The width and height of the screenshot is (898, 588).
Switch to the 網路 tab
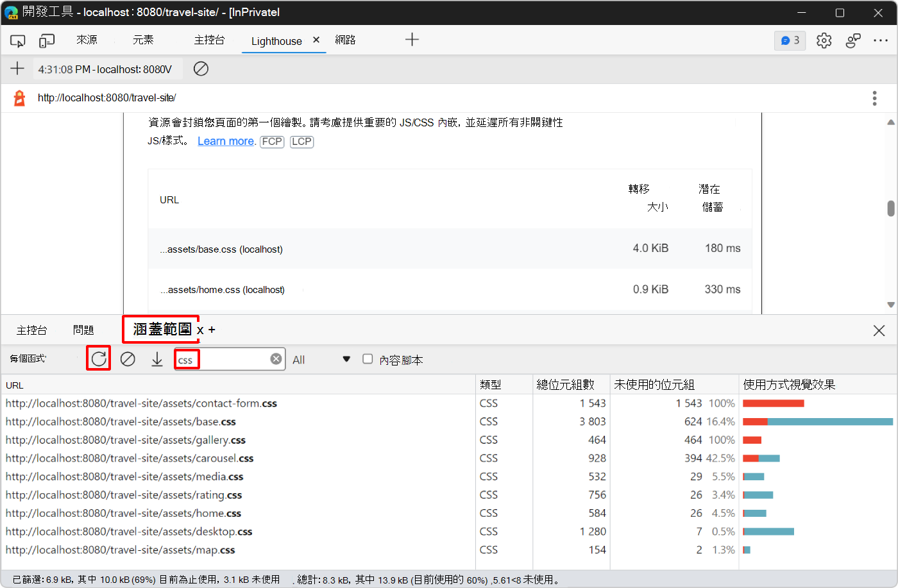coord(346,40)
